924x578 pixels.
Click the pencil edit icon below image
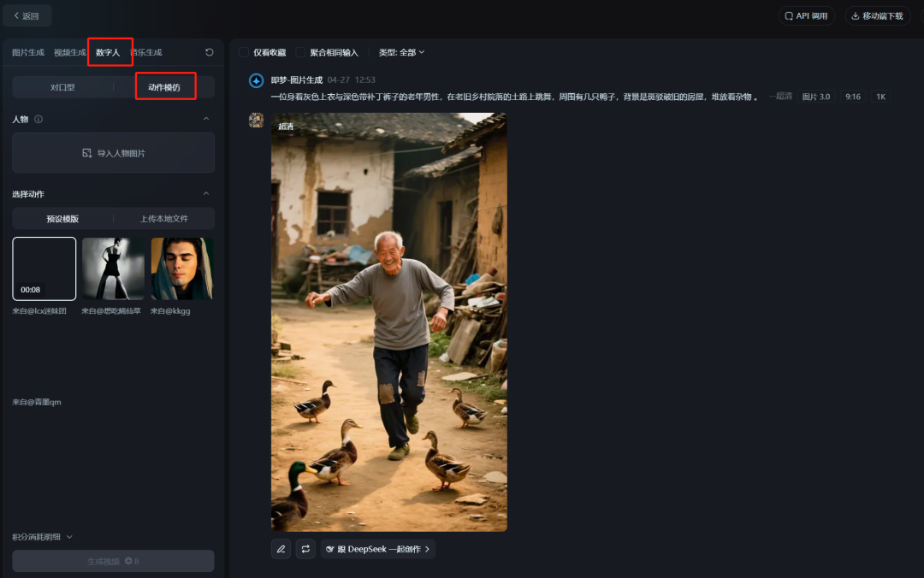click(x=281, y=549)
